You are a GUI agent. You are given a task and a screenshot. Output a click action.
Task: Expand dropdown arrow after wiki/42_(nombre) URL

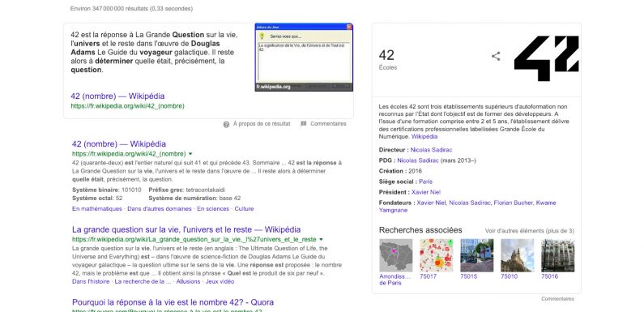tap(190, 154)
